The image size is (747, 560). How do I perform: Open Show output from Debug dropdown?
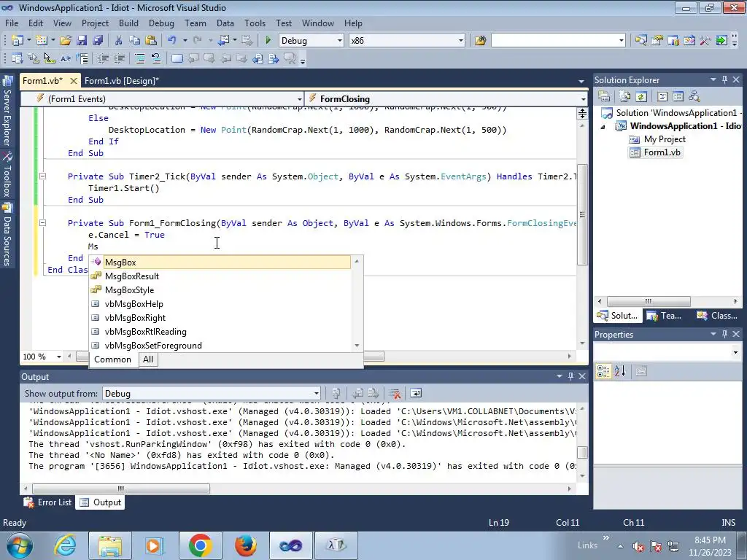(x=317, y=393)
